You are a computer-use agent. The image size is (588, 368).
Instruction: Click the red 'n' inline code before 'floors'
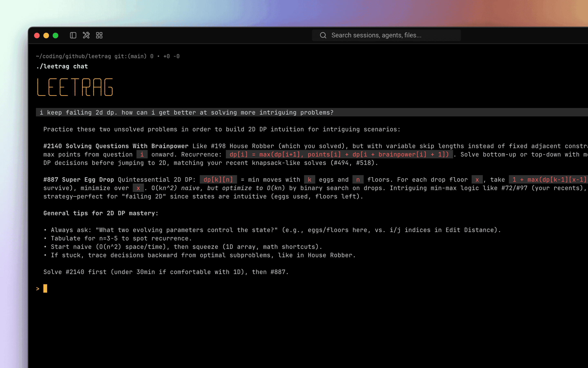[x=358, y=180]
